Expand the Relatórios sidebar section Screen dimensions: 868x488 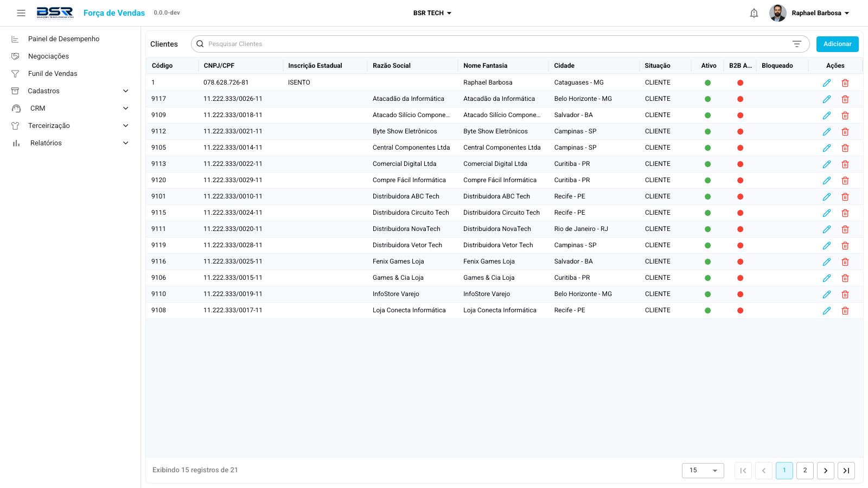(71, 143)
